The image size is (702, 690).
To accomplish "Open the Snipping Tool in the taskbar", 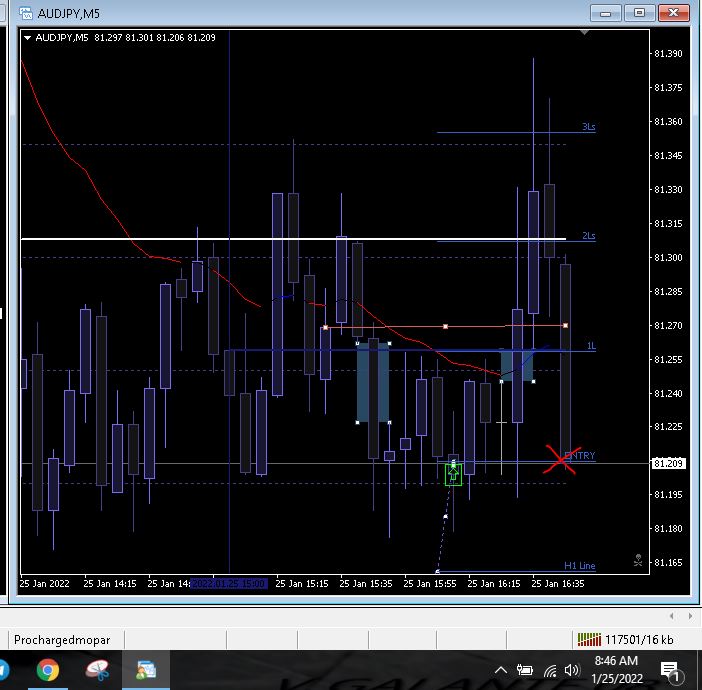I will click(97, 669).
